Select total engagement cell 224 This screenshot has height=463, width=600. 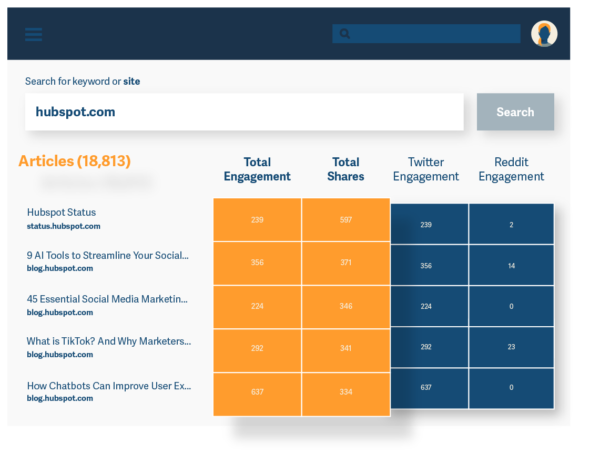[x=257, y=306]
